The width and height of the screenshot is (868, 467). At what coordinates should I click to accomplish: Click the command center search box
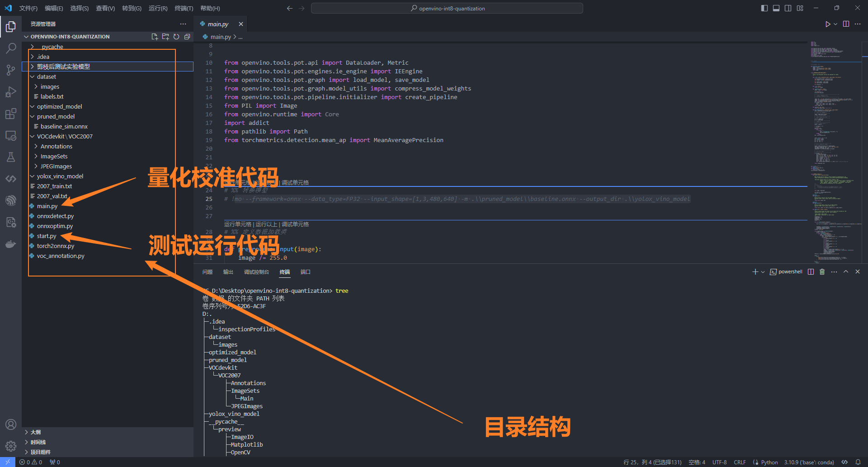click(447, 8)
